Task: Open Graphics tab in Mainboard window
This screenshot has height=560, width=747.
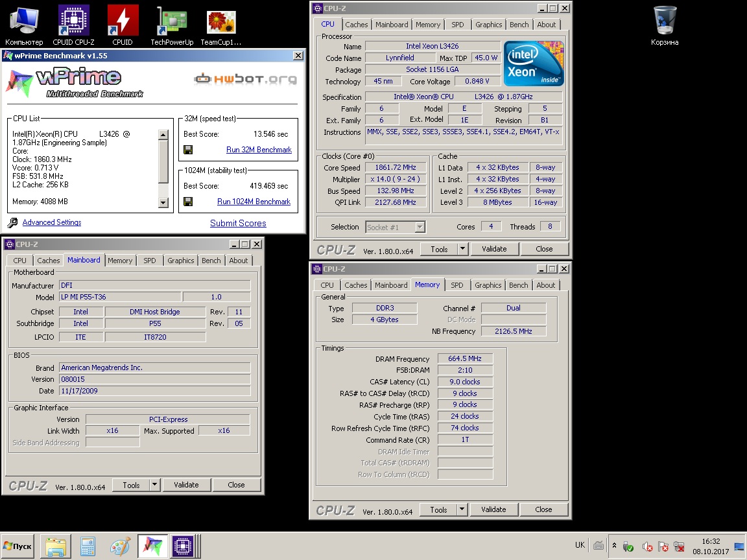Action: coord(180,261)
